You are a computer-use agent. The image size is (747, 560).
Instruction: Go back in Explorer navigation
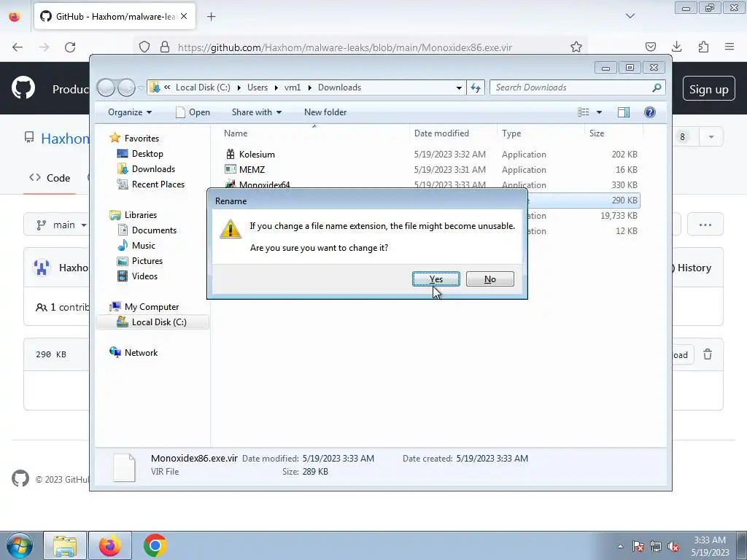click(x=107, y=87)
